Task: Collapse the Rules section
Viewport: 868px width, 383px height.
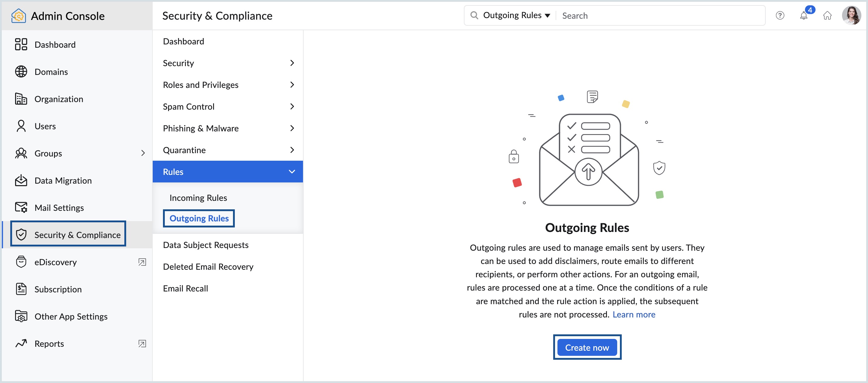Action: point(292,172)
